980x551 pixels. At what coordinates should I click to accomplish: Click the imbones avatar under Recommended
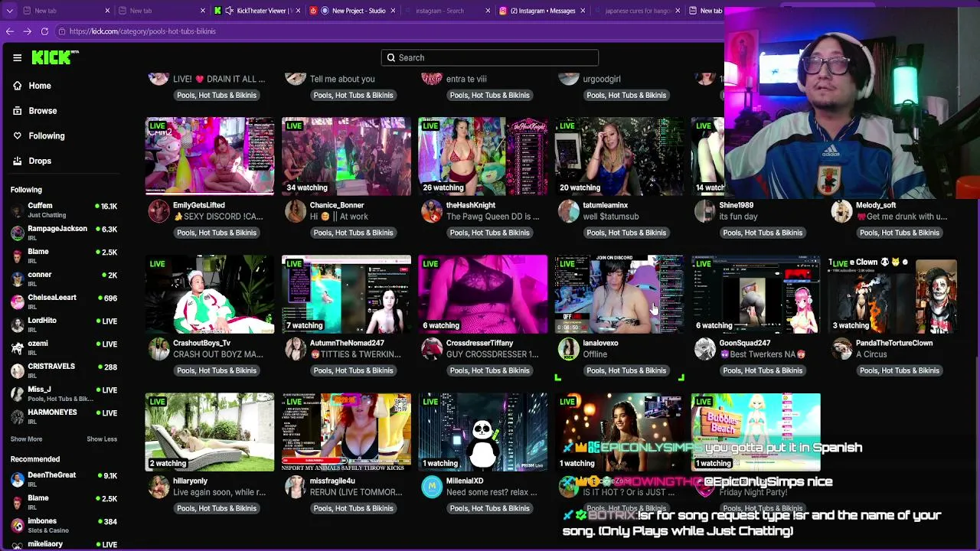18,526
